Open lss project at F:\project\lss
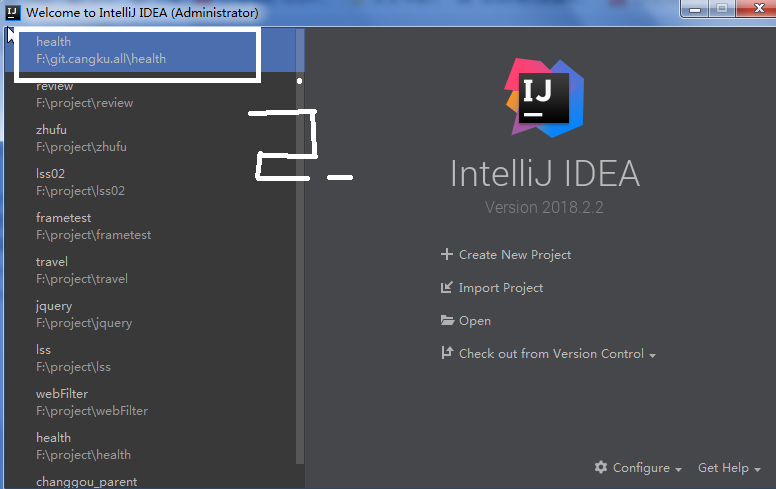Screen dimensions: 776x489 point(150,358)
